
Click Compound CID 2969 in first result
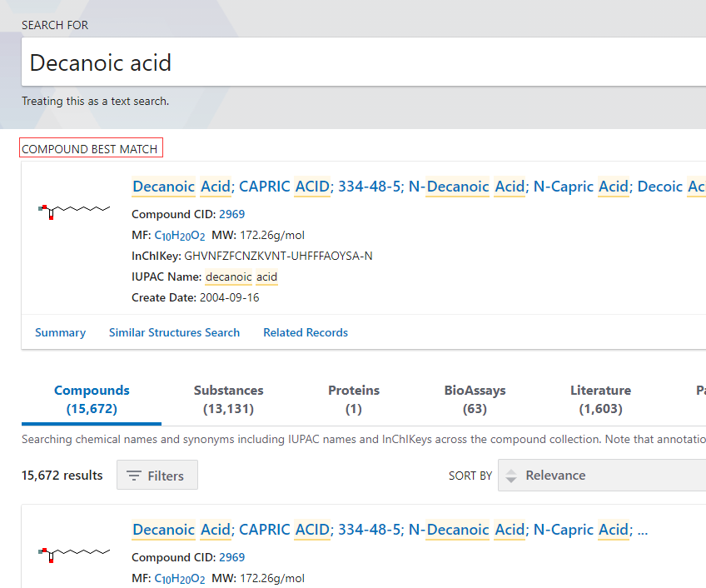click(231, 557)
